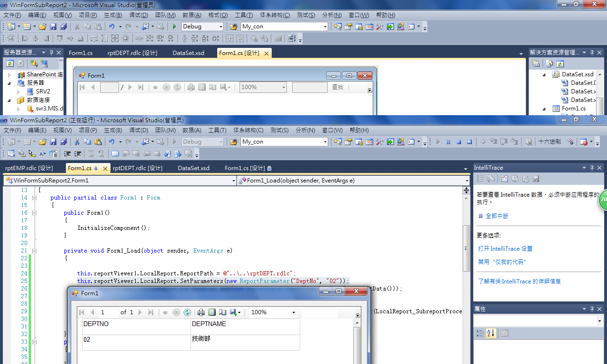Click Next Page arrow in running Form1 viewer

tap(140, 312)
